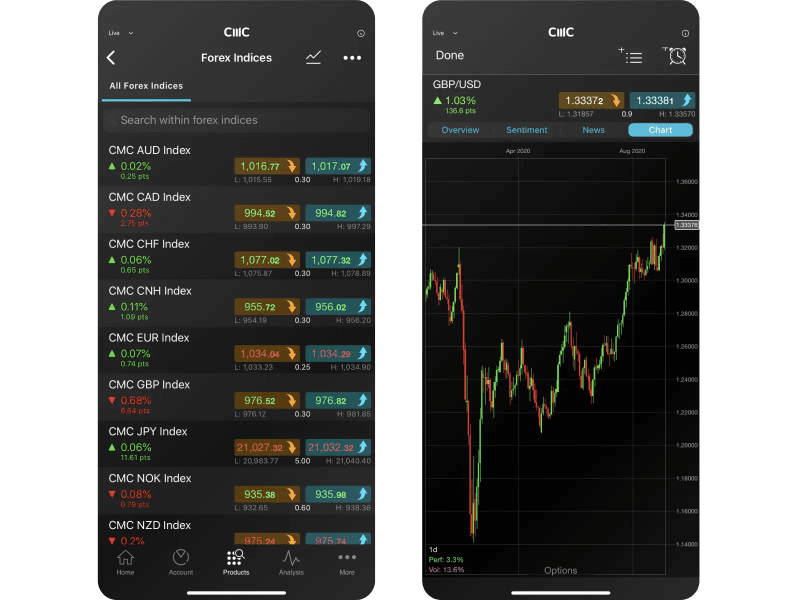
Task: Open the chart Options panel
Action: (560, 570)
